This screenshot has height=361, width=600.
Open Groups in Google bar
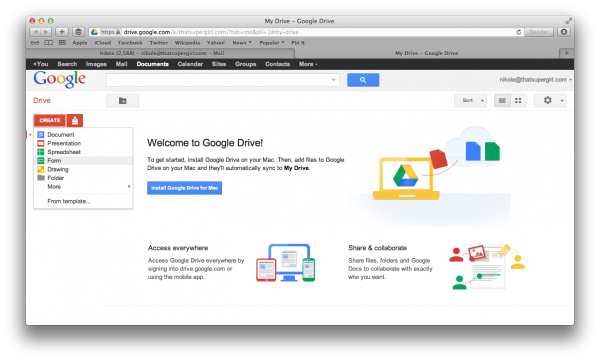246,64
